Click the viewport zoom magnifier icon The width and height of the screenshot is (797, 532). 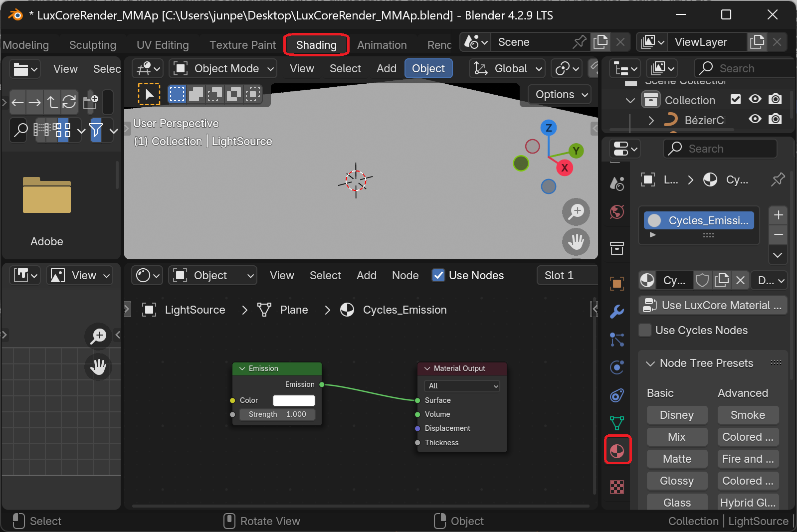click(576, 211)
